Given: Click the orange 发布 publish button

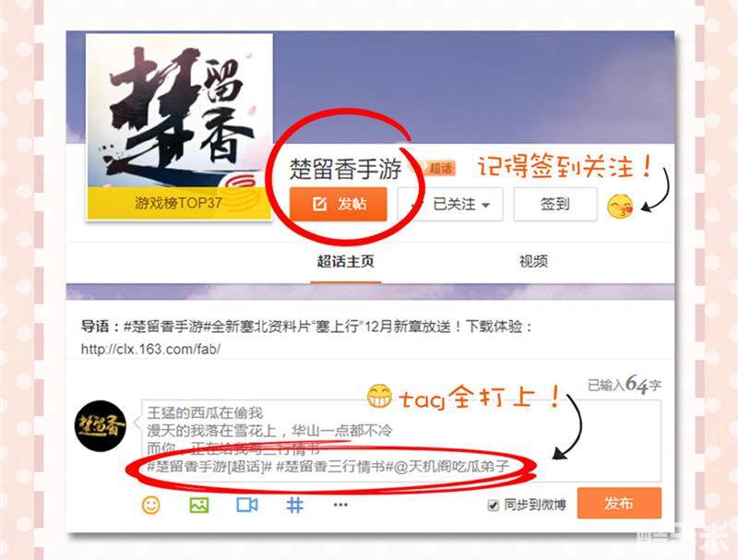Looking at the screenshot, I should (619, 503).
